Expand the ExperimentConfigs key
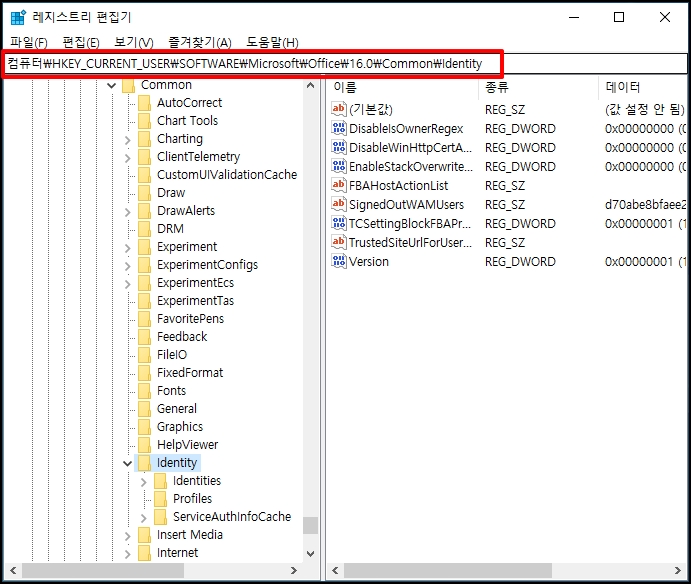The image size is (691, 584). pyautogui.click(x=127, y=266)
